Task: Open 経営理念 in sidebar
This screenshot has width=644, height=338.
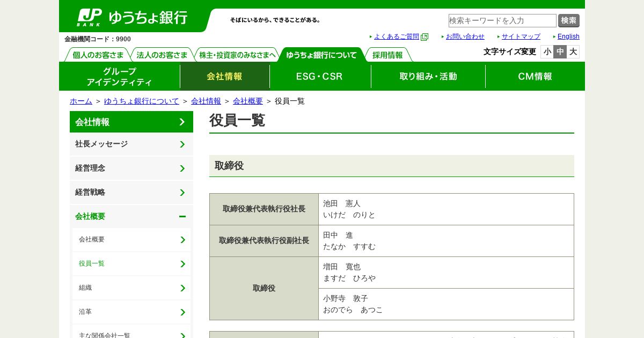Action: [131, 168]
